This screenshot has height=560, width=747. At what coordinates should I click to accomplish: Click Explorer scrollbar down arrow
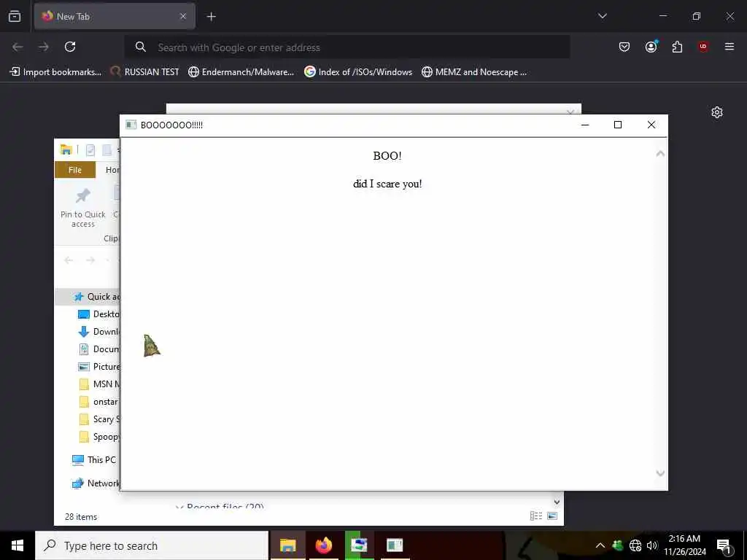pyautogui.click(x=557, y=502)
